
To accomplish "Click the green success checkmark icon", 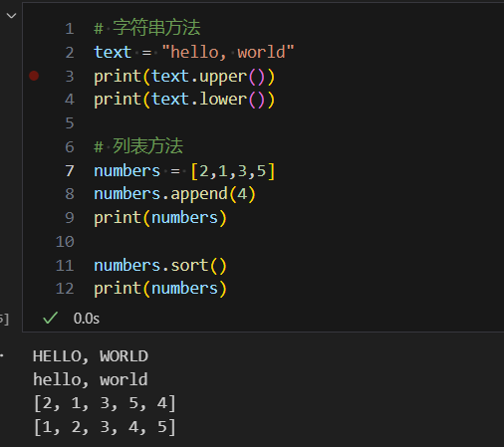I will point(51,318).
